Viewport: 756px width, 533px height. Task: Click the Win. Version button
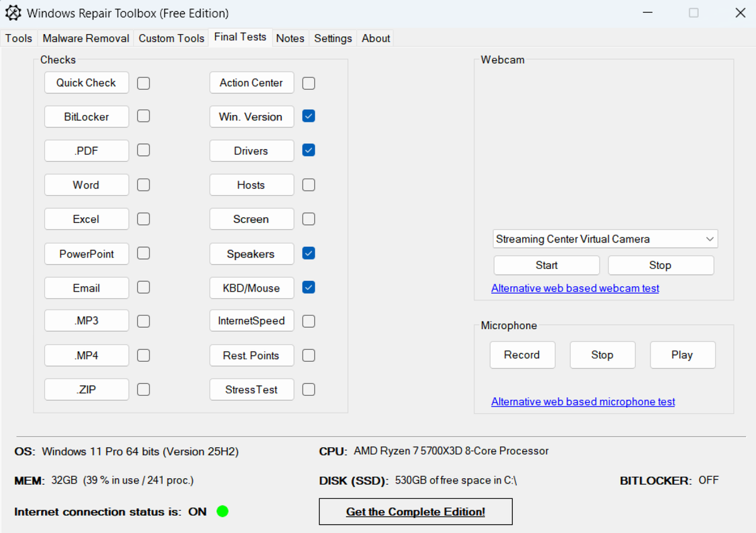click(252, 117)
